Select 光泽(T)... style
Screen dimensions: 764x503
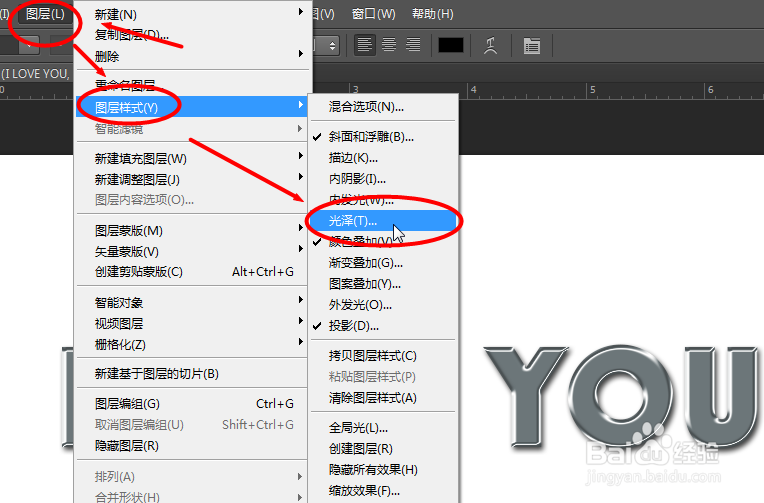(383, 221)
